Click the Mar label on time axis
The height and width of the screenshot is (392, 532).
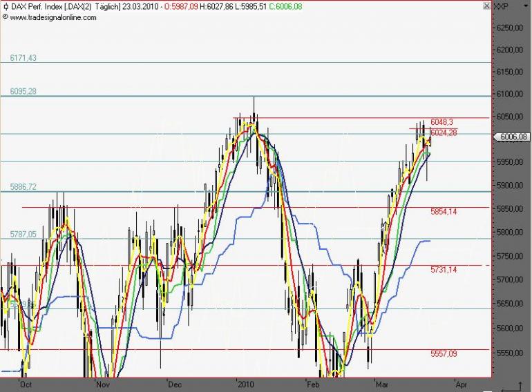[x=382, y=384]
